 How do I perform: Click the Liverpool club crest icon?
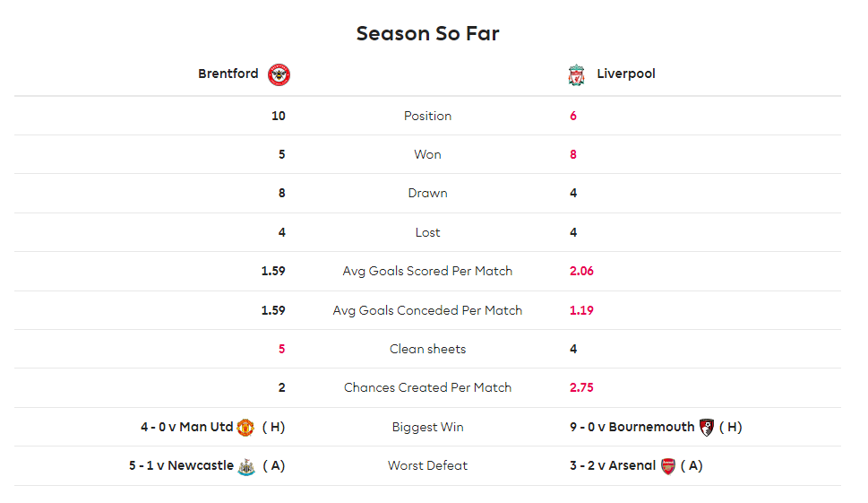pos(576,74)
